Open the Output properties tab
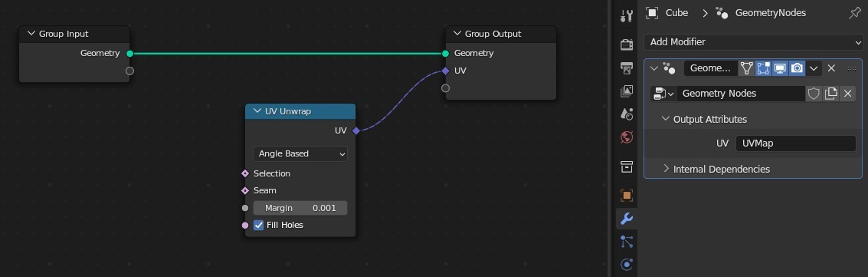868x277 pixels. pyautogui.click(x=627, y=68)
